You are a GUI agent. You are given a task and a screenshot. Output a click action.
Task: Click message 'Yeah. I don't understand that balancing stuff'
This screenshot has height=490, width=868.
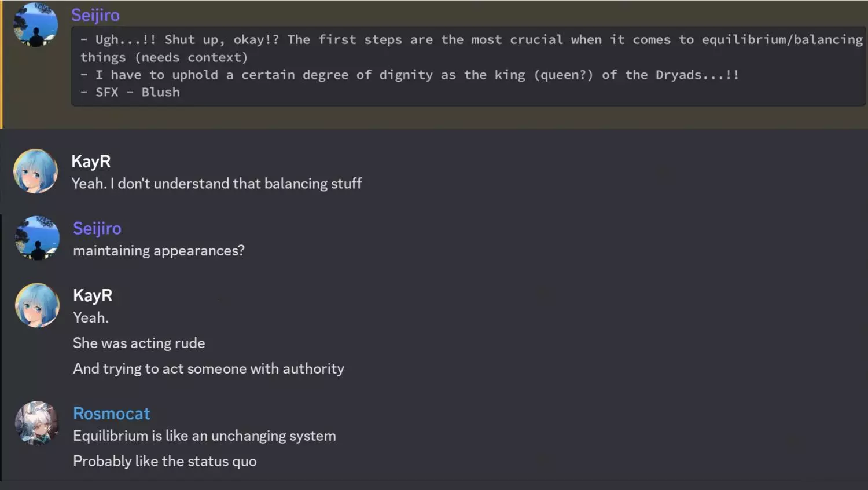(x=216, y=184)
